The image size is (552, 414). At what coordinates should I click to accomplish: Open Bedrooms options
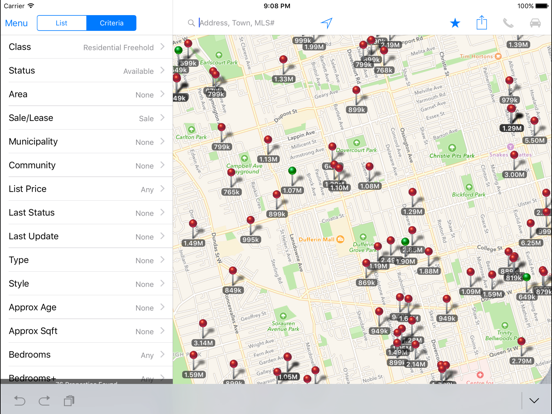[x=87, y=354]
